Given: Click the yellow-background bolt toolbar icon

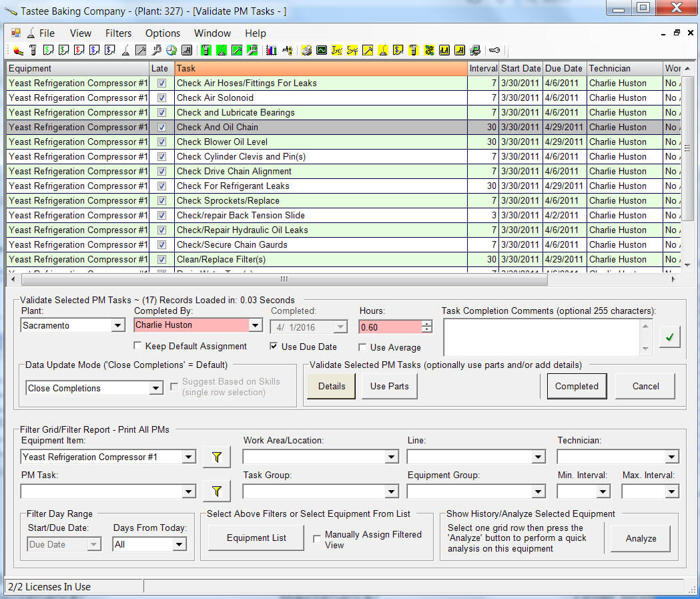Looking at the screenshot, I should point(414,51).
